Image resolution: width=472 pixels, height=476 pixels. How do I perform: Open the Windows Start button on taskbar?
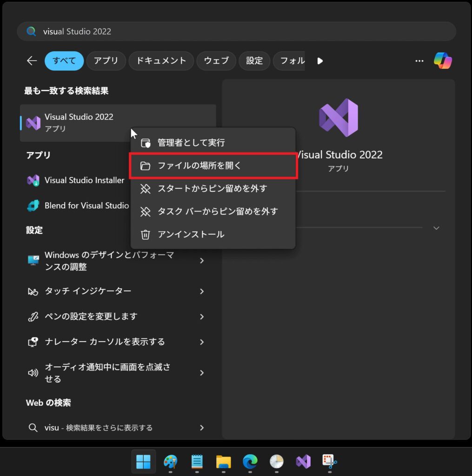click(x=143, y=462)
